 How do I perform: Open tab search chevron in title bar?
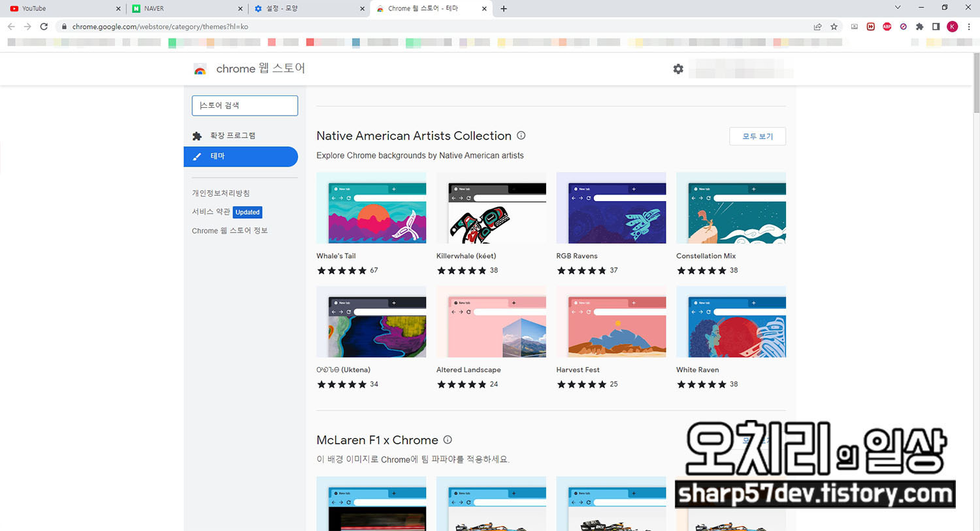898,8
